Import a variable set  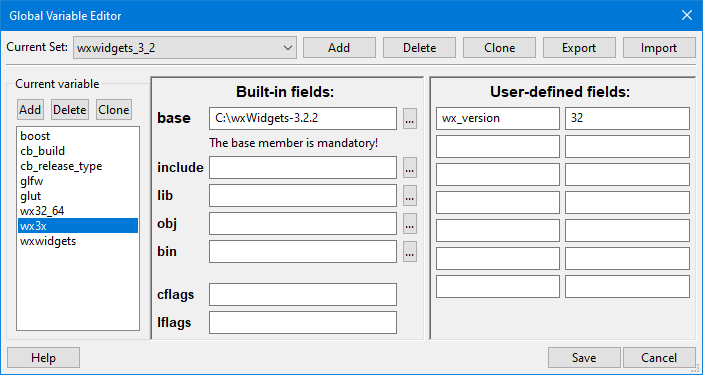[x=659, y=48]
